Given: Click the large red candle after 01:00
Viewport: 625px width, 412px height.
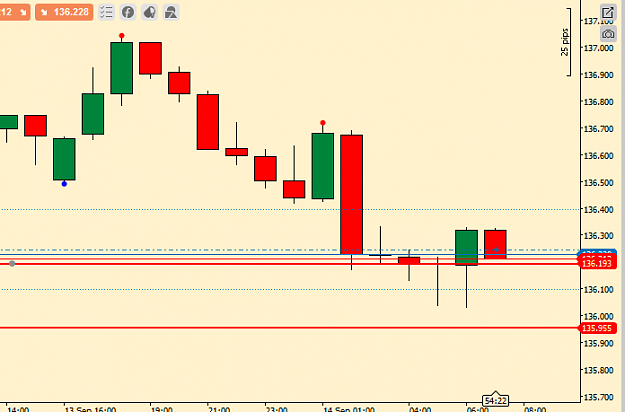Looking at the screenshot, I should tap(352, 194).
